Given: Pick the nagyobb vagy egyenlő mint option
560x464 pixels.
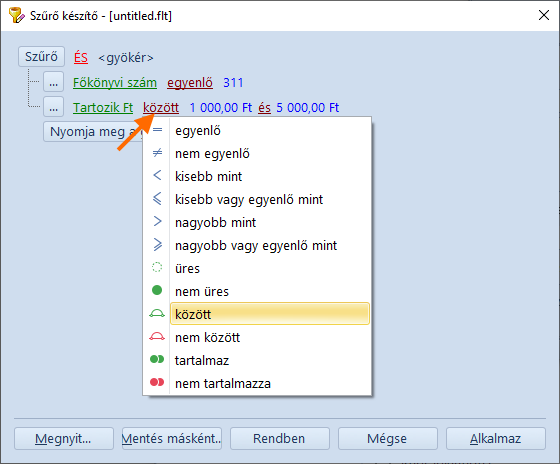Looking at the screenshot, I should coord(256,245).
